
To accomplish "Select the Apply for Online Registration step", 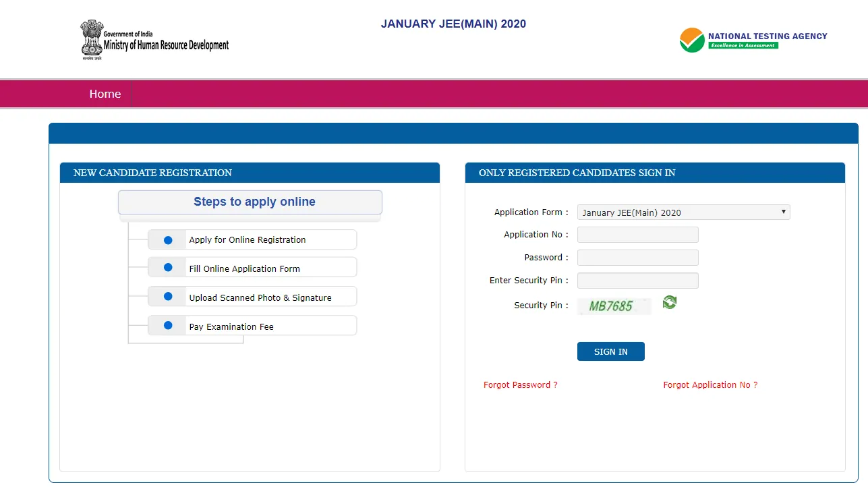I will pyautogui.click(x=248, y=240).
